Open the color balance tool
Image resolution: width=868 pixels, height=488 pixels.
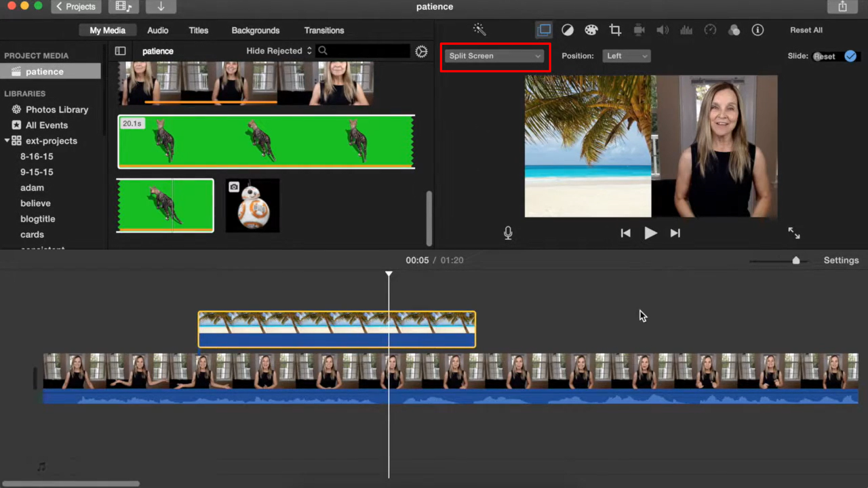tap(568, 30)
